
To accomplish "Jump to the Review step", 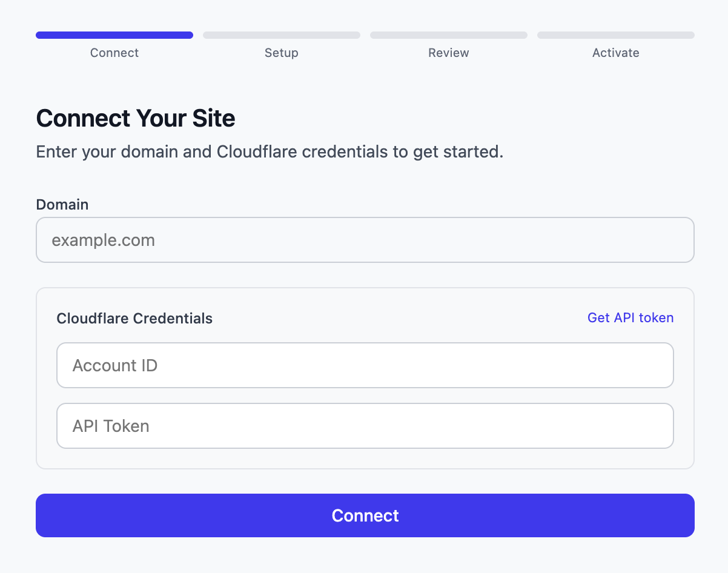I will coord(448,53).
